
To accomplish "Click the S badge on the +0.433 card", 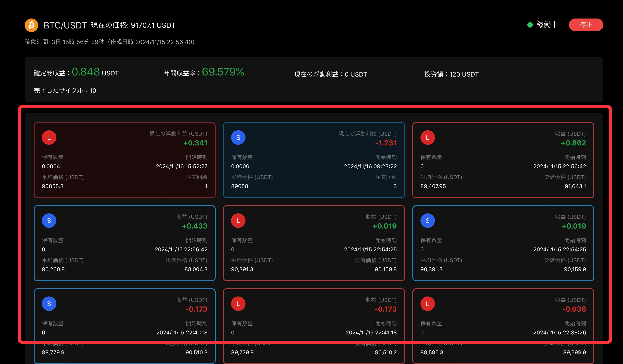I will point(49,221).
